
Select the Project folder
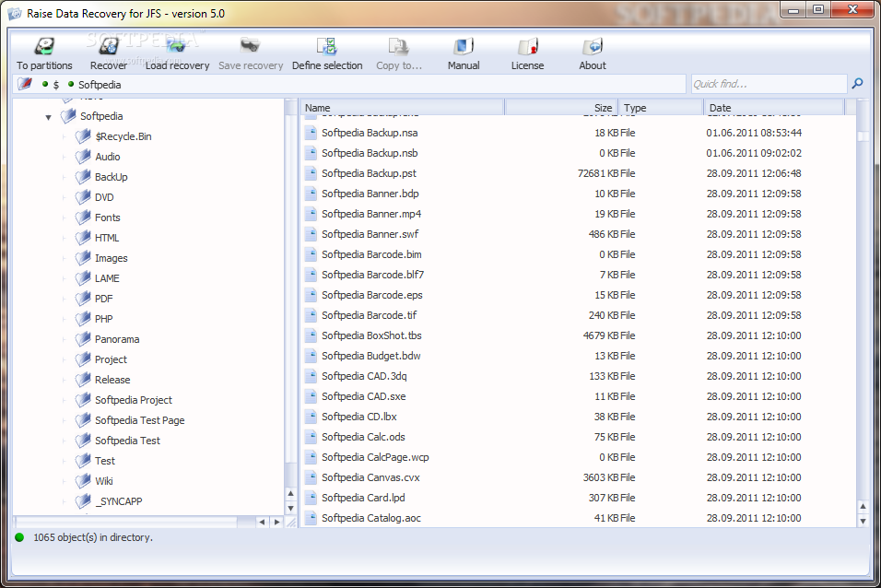111,359
